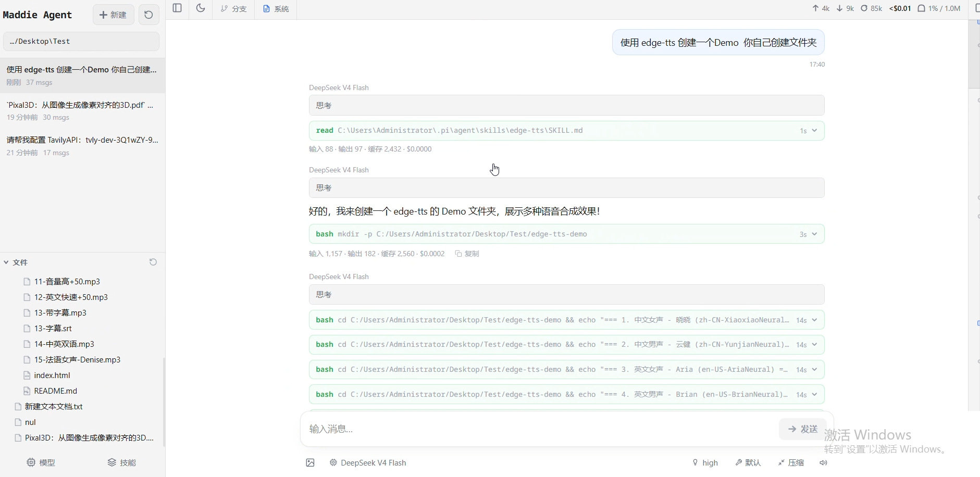The image size is (980, 477).
Task: Refresh the files list icon
Action: pyautogui.click(x=153, y=262)
